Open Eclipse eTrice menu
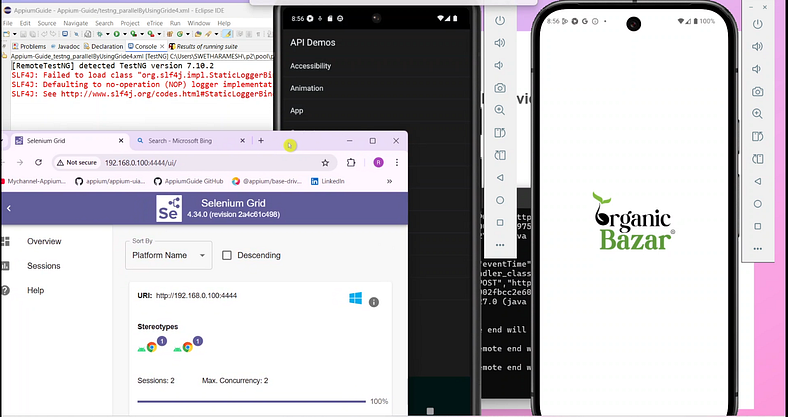788x417 pixels. click(x=155, y=23)
